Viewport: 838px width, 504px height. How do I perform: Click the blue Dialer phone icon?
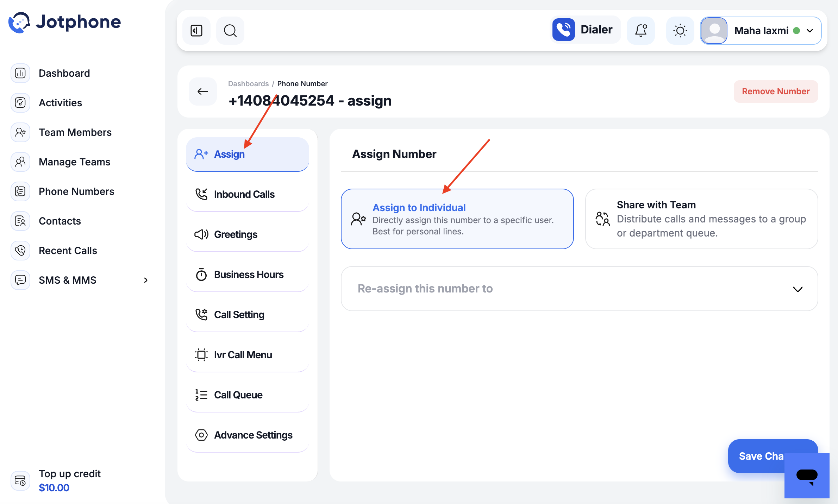[x=563, y=30]
